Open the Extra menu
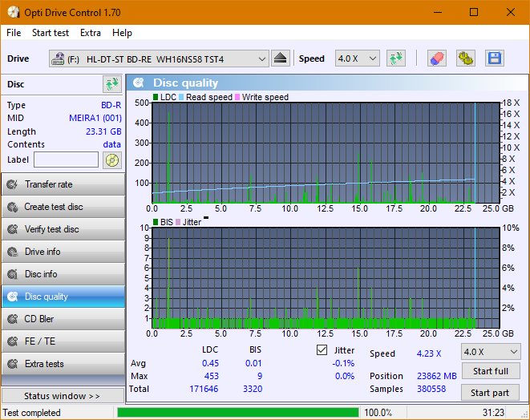This screenshot has width=530, height=420. point(91,33)
